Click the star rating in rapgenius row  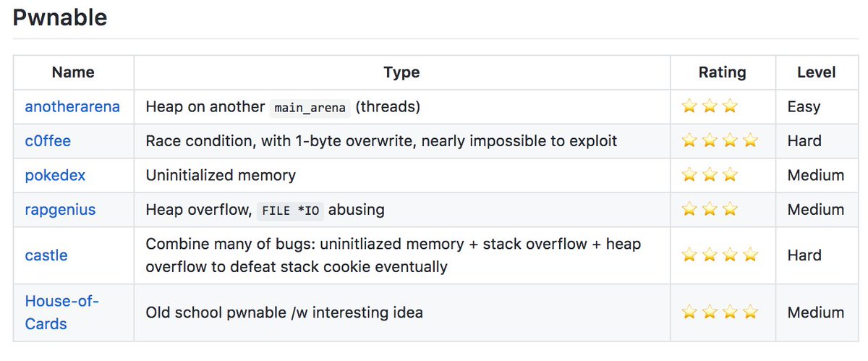[710, 210]
